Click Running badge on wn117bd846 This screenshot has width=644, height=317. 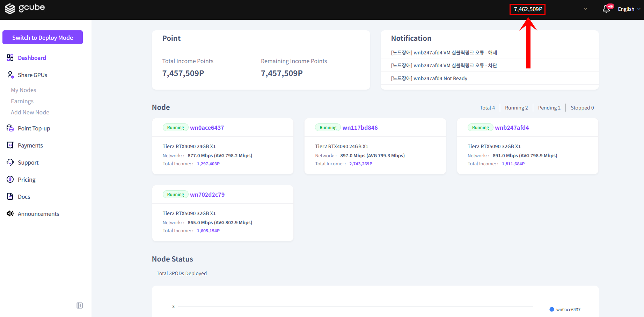tap(328, 127)
